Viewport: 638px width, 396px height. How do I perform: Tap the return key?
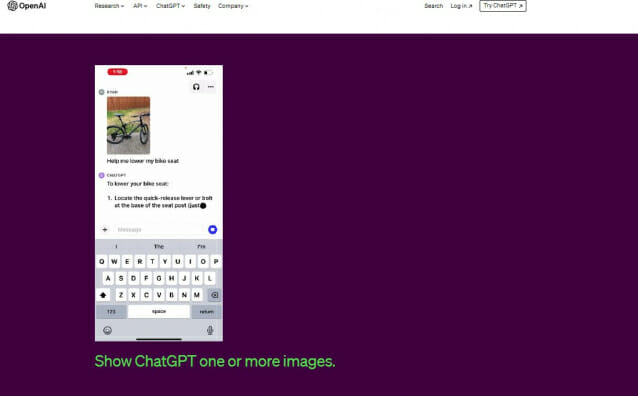point(206,312)
